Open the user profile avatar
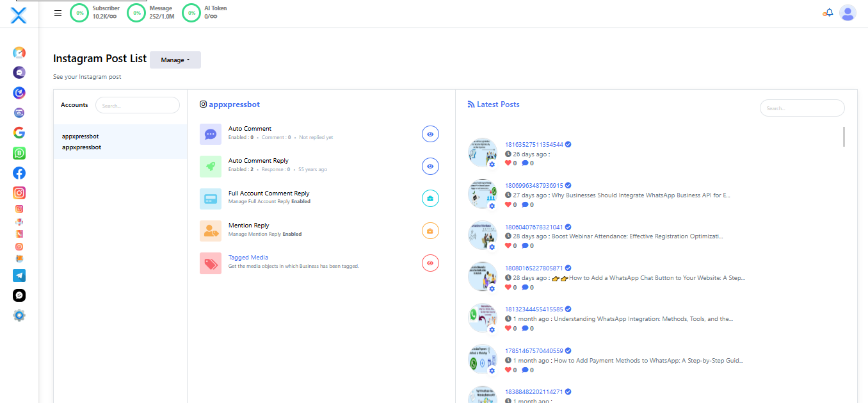This screenshot has height=403, width=868. click(x=848, y=13)
